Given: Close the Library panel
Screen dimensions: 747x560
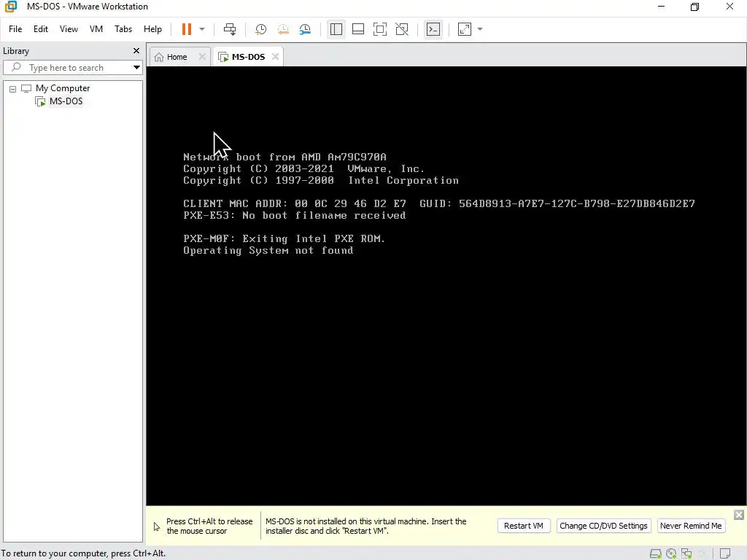Looking at the screenshot, I should [136, 50].
